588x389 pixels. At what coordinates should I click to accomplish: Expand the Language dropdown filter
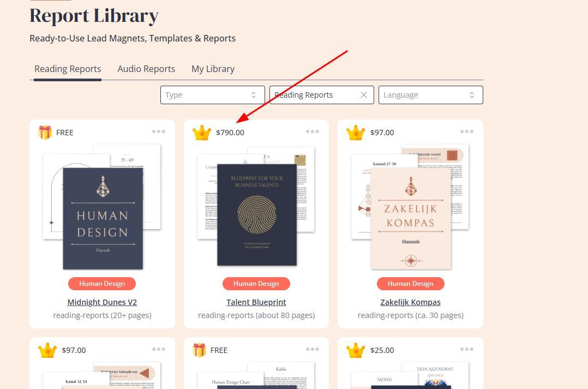point(430,95)
